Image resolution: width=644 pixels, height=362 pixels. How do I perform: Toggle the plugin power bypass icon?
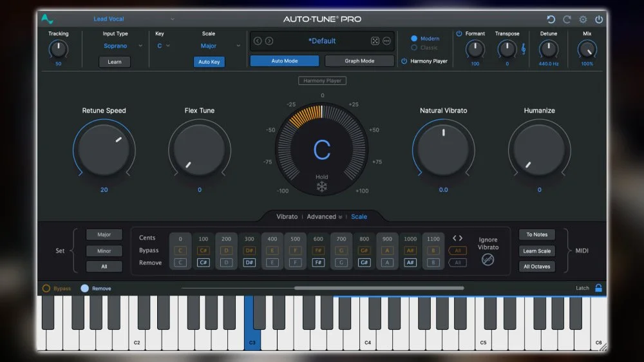599,19
